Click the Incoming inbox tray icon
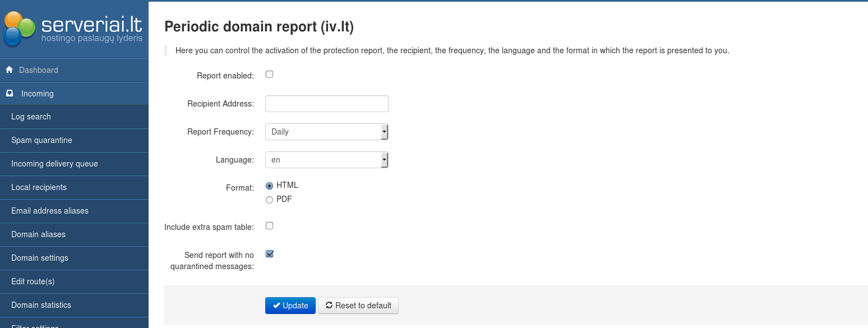Screen dimensions: 868x328 (x=10, y=94)
